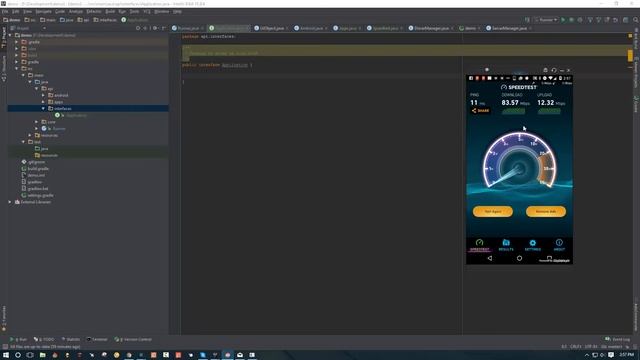Open the About tab in Speedtest app
The width and height of the screenshot is (640, 360).
pyautogui.click(x=559, y=245)
